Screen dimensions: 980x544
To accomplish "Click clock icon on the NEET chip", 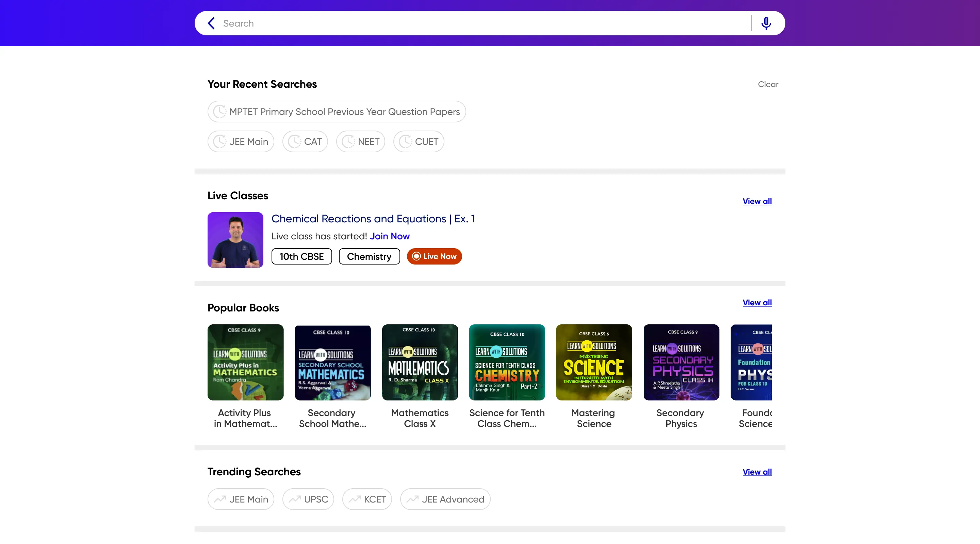I will 348,141.
